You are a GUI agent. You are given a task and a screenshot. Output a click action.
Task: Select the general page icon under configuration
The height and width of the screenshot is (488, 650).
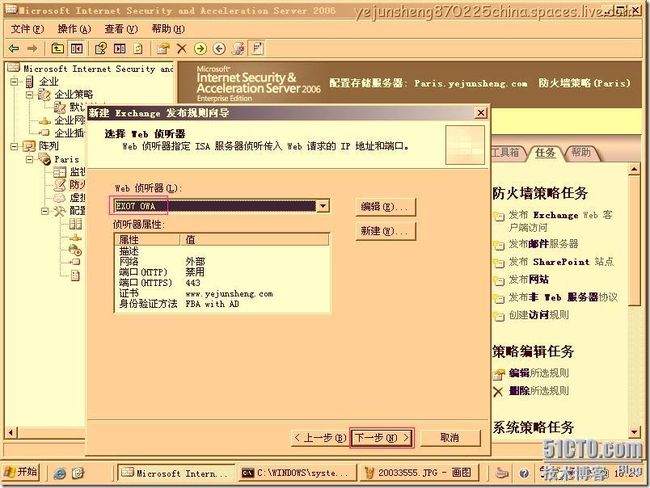(x=75, y=275)
